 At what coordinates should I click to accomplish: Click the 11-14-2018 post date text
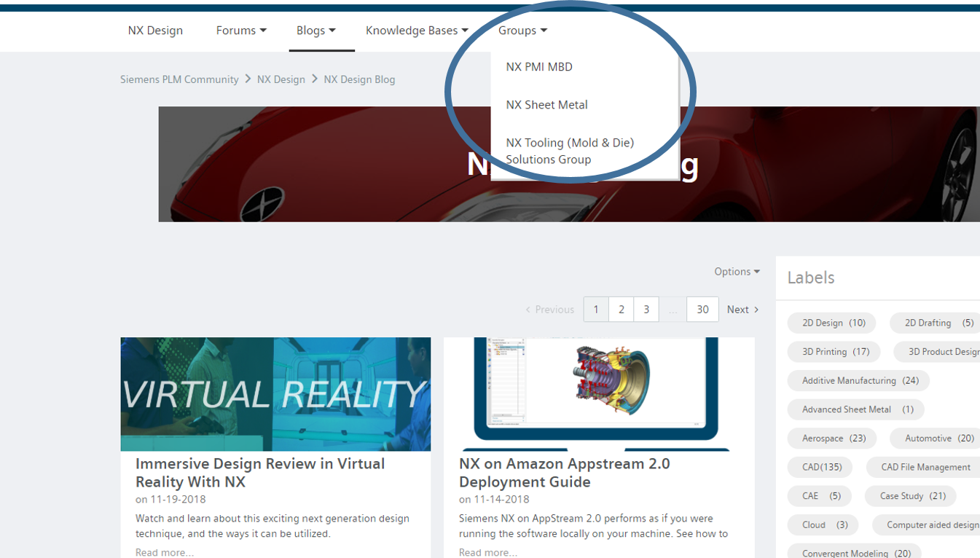[x=501, y=500]
